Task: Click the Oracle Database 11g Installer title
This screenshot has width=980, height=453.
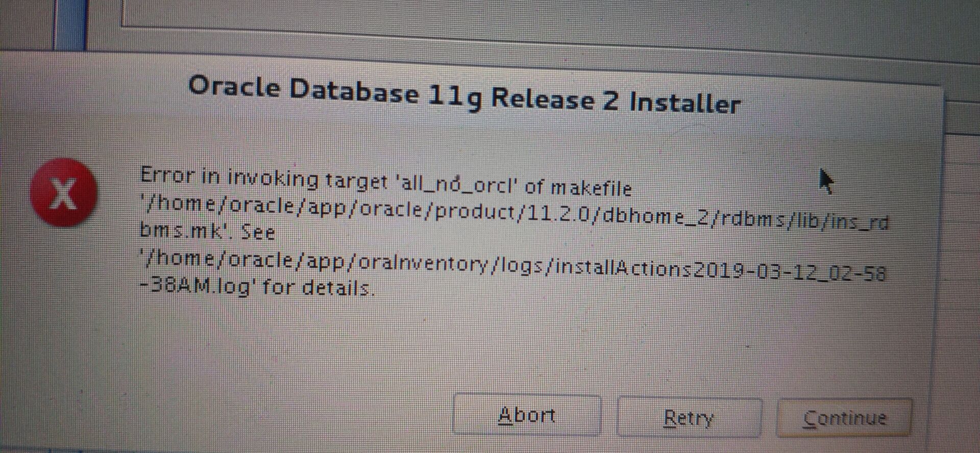Action: tap(464, 95)
